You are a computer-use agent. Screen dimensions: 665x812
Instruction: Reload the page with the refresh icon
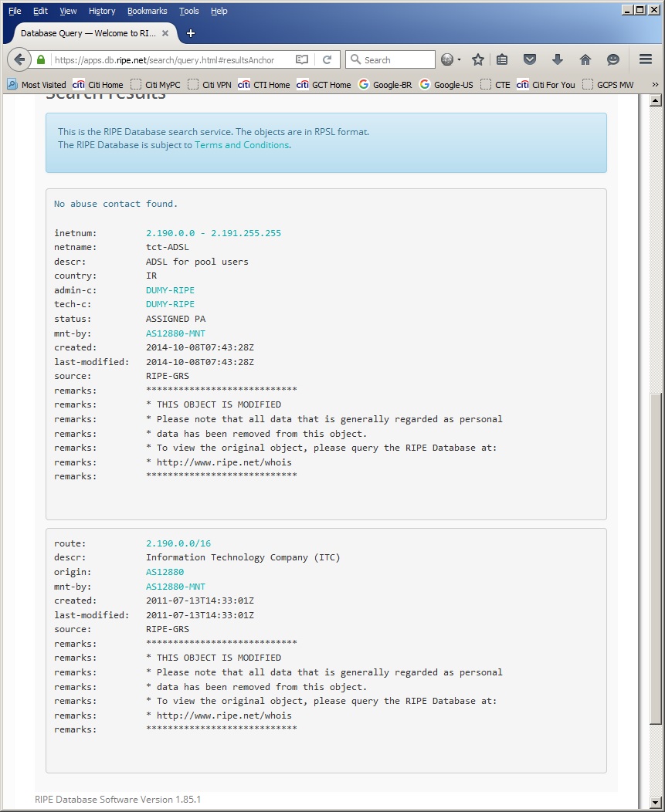click(x=327, y=59)
